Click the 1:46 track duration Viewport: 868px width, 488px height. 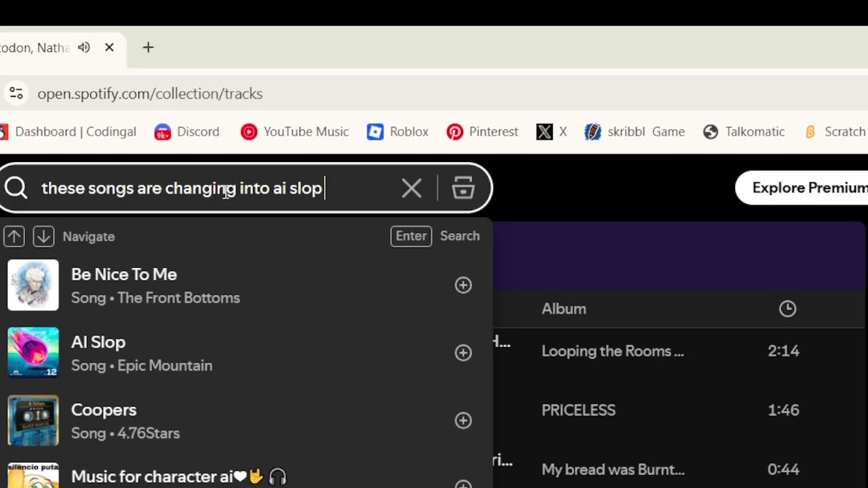pos(783,410)
